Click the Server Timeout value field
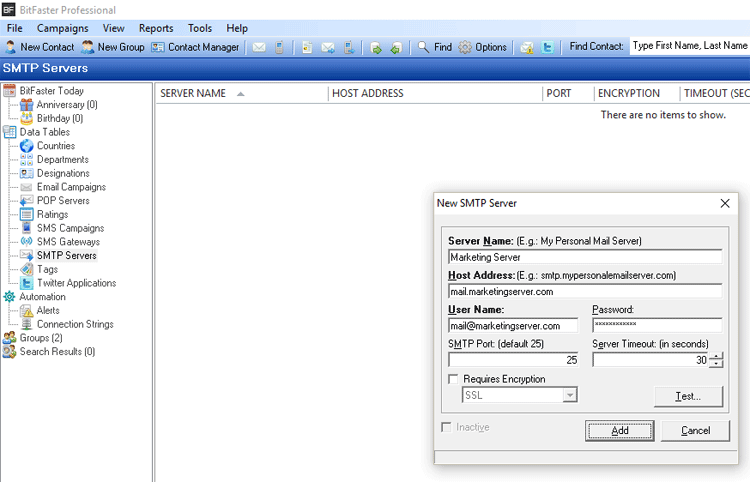Viewport: 750px width, 482px height. [651, 360]
